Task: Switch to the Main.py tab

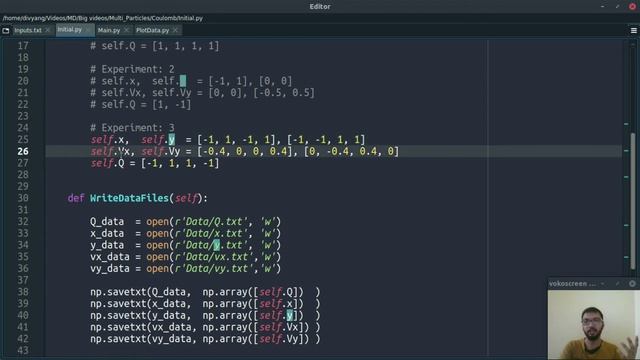Action: click(x=109, y=30)
